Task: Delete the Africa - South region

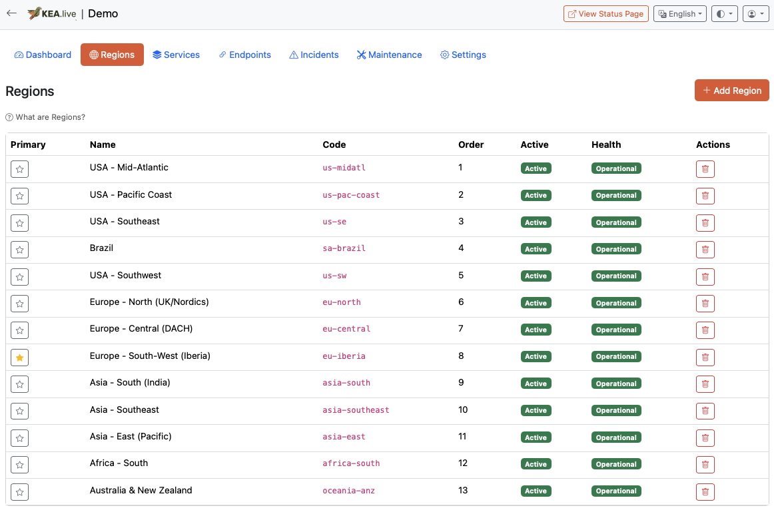Action: (x=705, y=464)
